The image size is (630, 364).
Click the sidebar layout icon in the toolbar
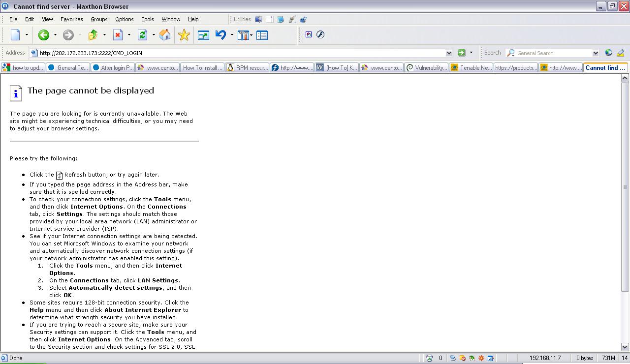pyautogui.click(x=262, y=35)
